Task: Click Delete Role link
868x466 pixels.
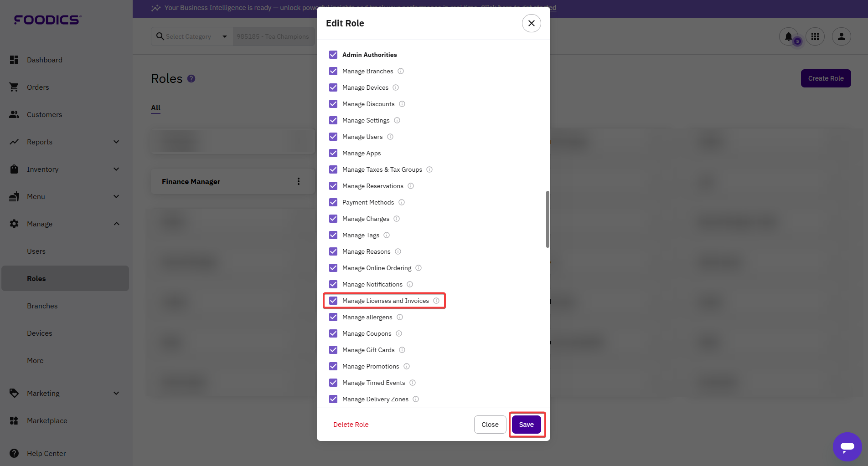Action: [351, 425]
